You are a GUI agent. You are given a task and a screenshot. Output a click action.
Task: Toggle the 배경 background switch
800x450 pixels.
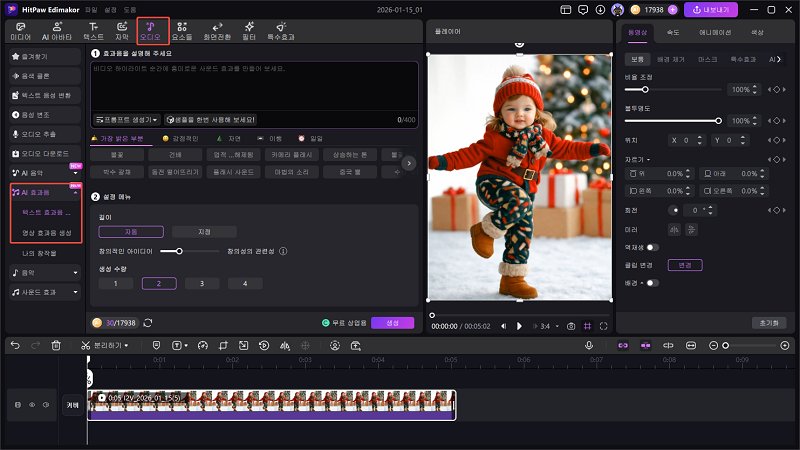tap(652, 283)
